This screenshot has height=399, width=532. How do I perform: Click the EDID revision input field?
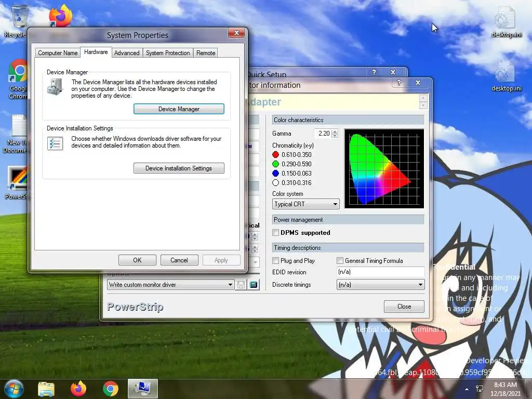(x=380, y=272)
